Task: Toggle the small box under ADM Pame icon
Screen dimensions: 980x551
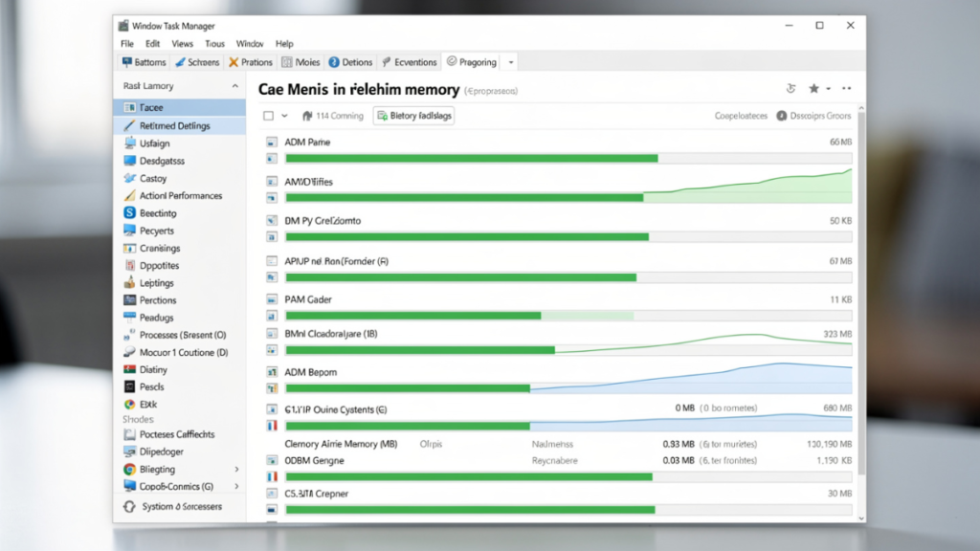Action: [272, 159]
